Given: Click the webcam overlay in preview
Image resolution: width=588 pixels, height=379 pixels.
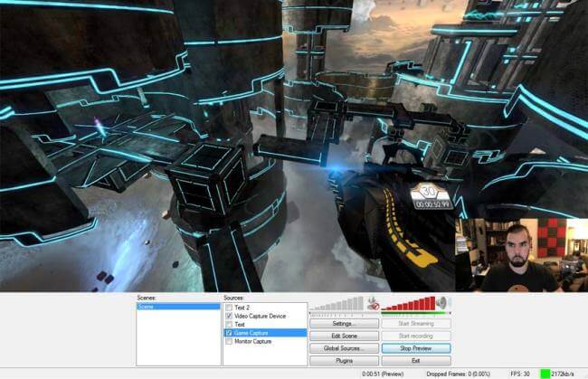Looking at the screenshot, I should pos(522,255).
